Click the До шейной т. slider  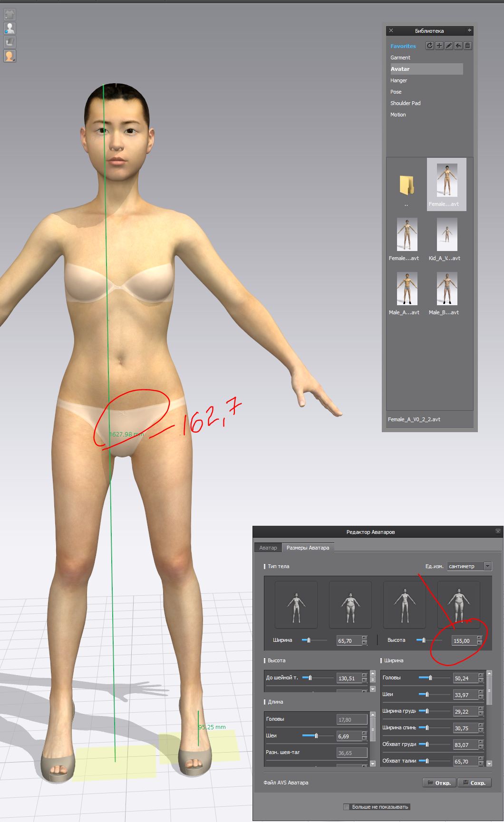318,678
